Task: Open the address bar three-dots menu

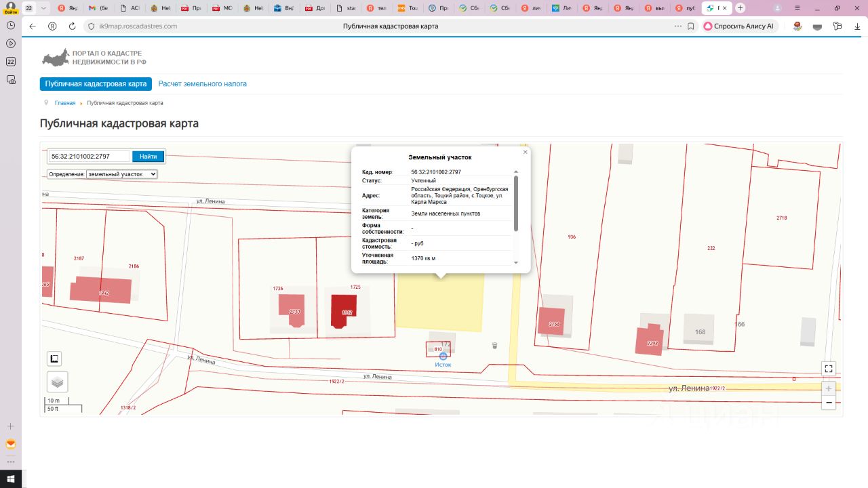Action: click(x=677, y=26)
